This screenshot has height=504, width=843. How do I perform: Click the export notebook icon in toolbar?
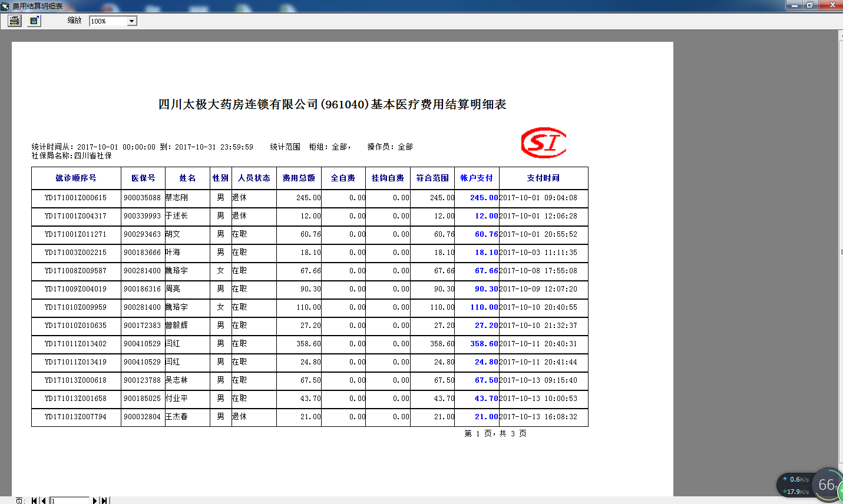point(34,21)
